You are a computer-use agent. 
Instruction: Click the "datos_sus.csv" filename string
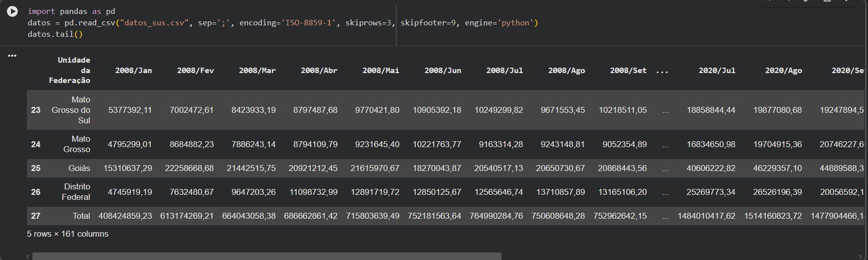154,23
